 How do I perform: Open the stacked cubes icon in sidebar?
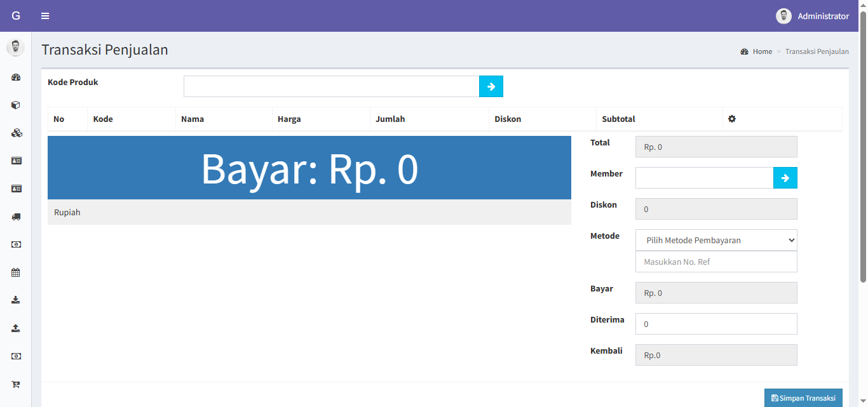click(16, 133)
